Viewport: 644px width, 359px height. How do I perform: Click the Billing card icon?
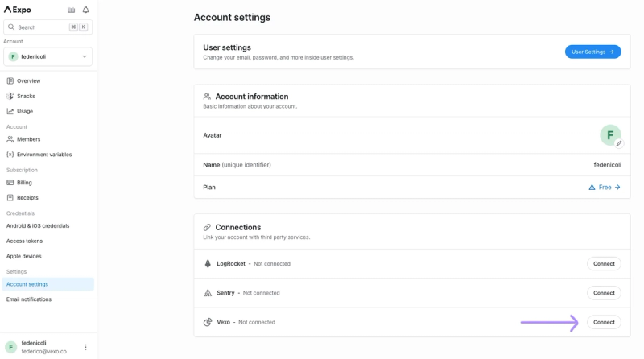click(x=10, y=183)
